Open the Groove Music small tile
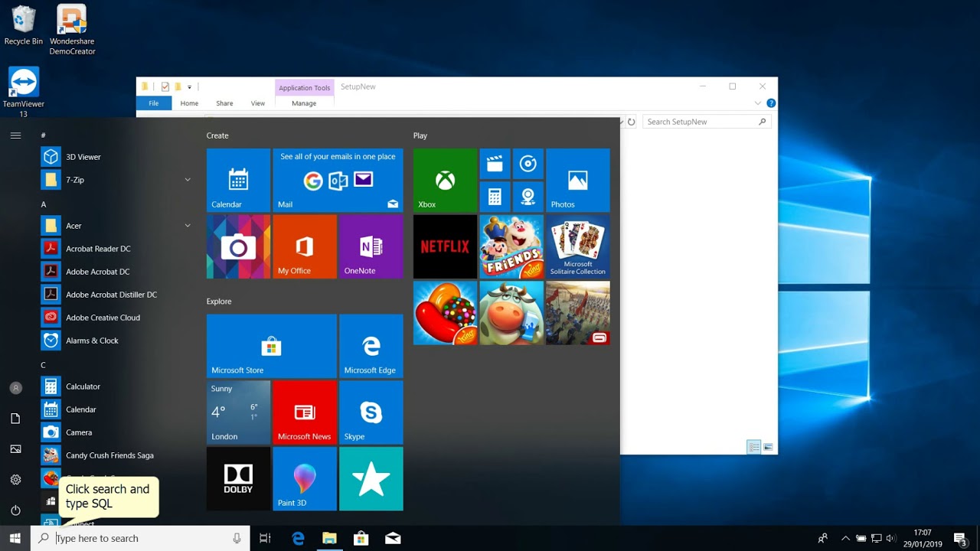 [x=528, y=163]
